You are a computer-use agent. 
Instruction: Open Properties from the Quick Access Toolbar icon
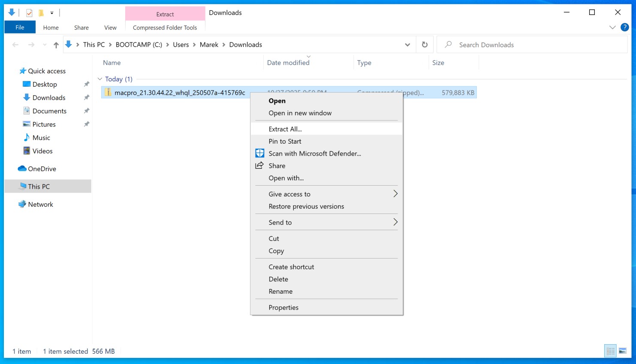tap(29, 12)
